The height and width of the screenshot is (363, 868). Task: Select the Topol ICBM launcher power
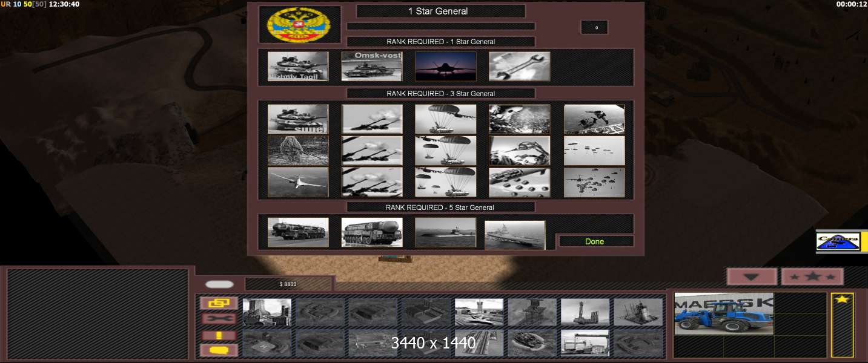point(372,232)
